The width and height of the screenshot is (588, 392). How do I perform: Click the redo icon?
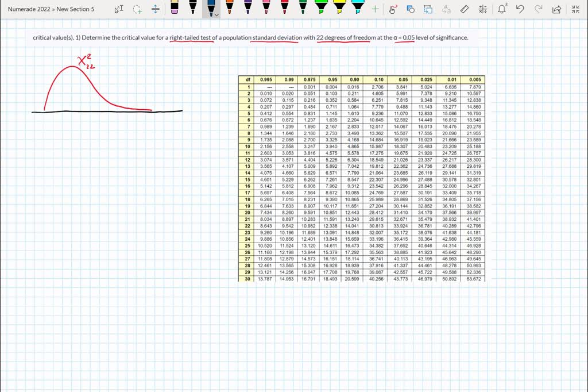[538, 9]
